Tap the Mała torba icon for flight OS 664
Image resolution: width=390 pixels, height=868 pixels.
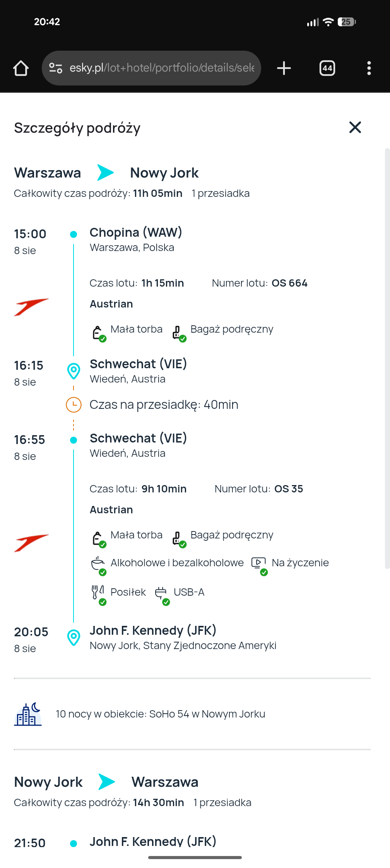click(98, 333)
